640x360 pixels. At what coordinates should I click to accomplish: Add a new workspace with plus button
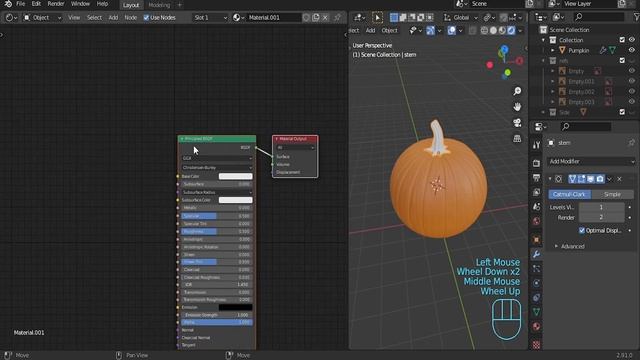coord(179,5)
